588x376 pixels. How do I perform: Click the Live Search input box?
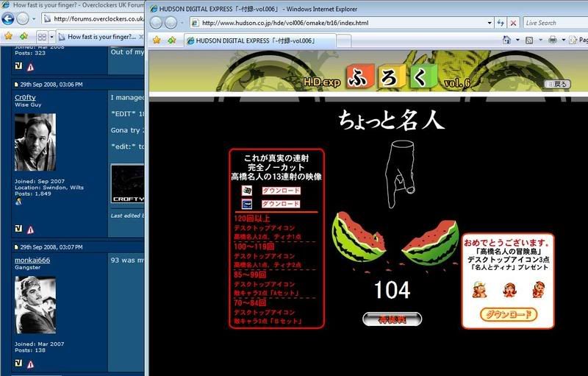pyautogui.click(x=551, y=23)
